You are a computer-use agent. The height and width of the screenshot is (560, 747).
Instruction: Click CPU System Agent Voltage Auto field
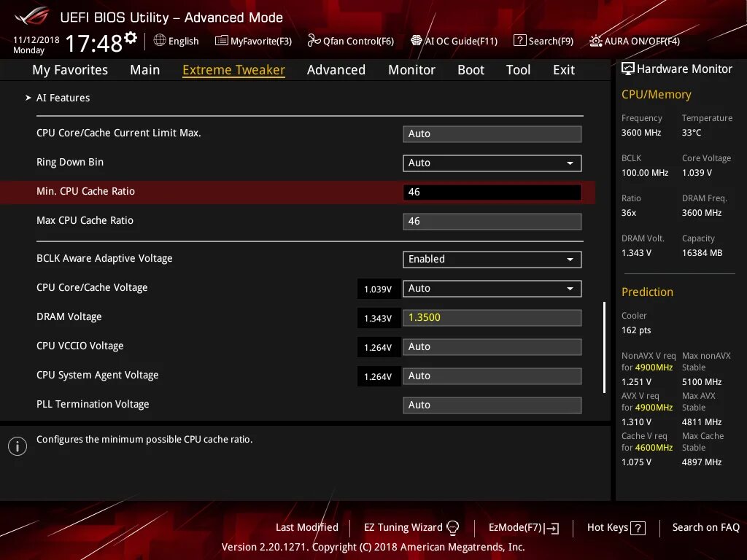492,376
